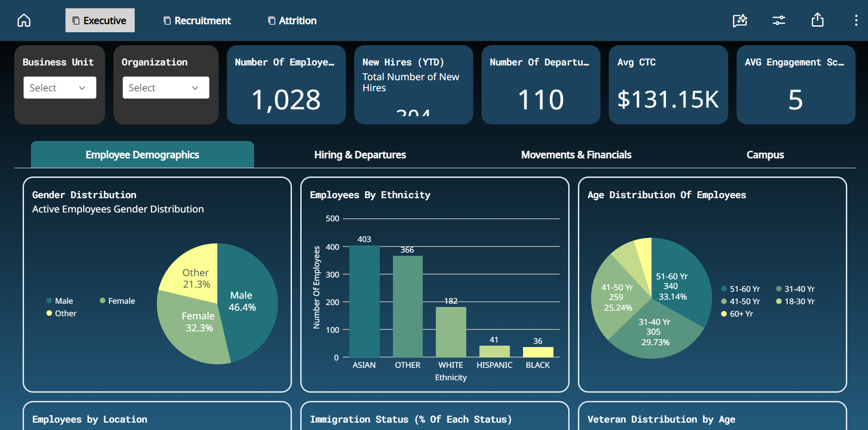Open the AI insights star-chat icon
Viewport: 868px width, 430px height.
pyautogui.click(x=740, y=20)
